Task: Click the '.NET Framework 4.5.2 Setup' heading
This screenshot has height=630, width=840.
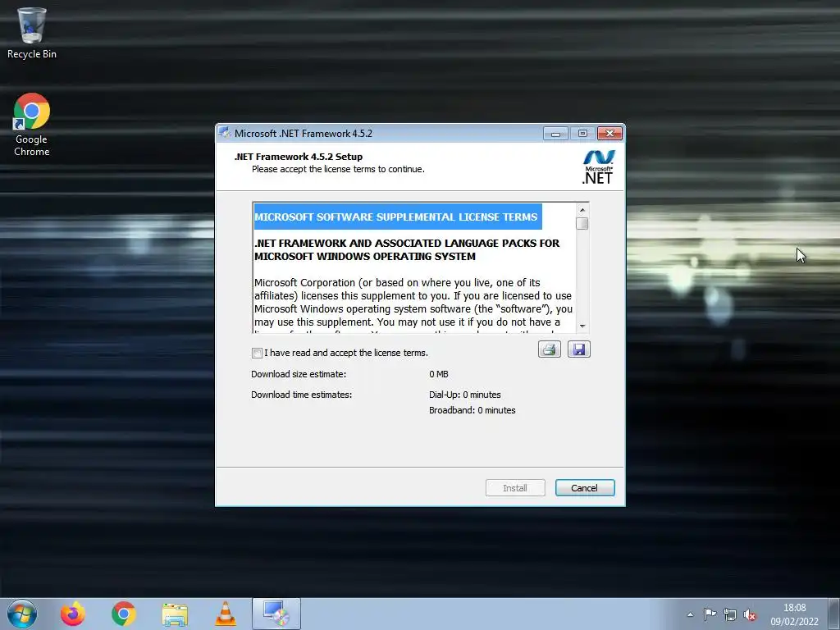Action: [x=299, y=157]
